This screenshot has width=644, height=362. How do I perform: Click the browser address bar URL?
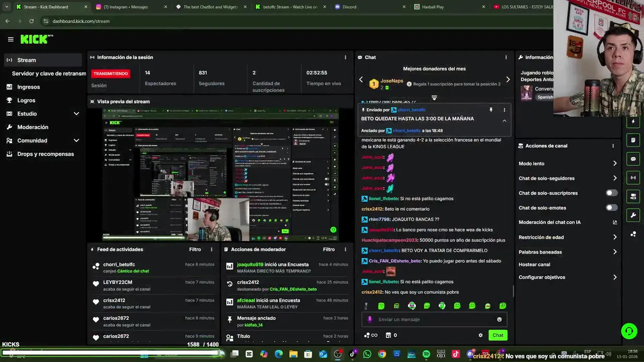(x=81, y=21)
